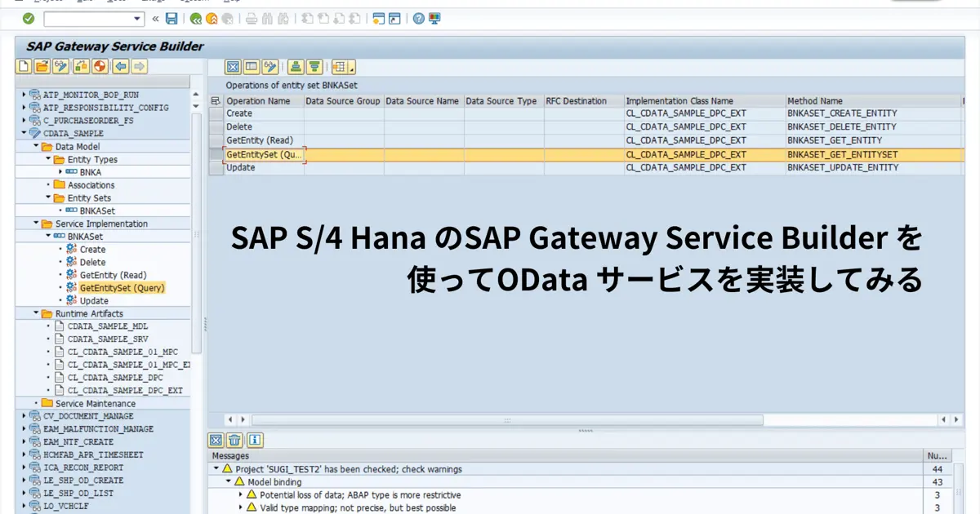
Task: Expand the BNKA entity type
Action: click(61, 172)
